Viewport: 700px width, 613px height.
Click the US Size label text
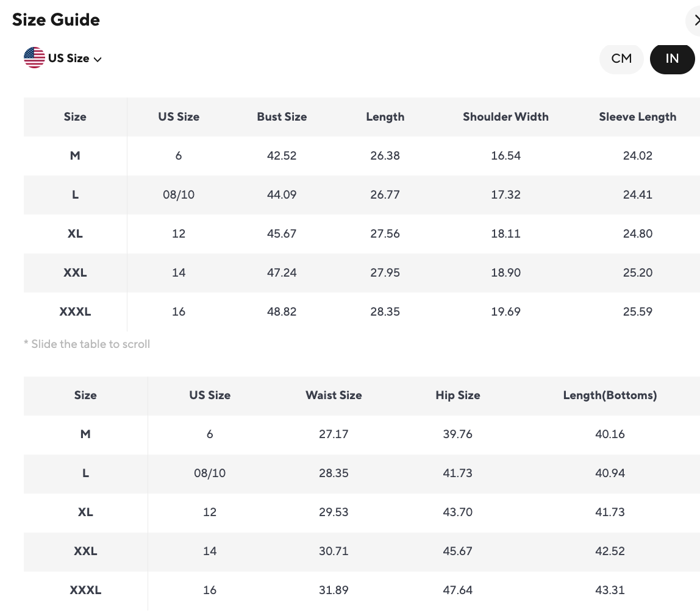pyautogui.click(x=68, y=58)
